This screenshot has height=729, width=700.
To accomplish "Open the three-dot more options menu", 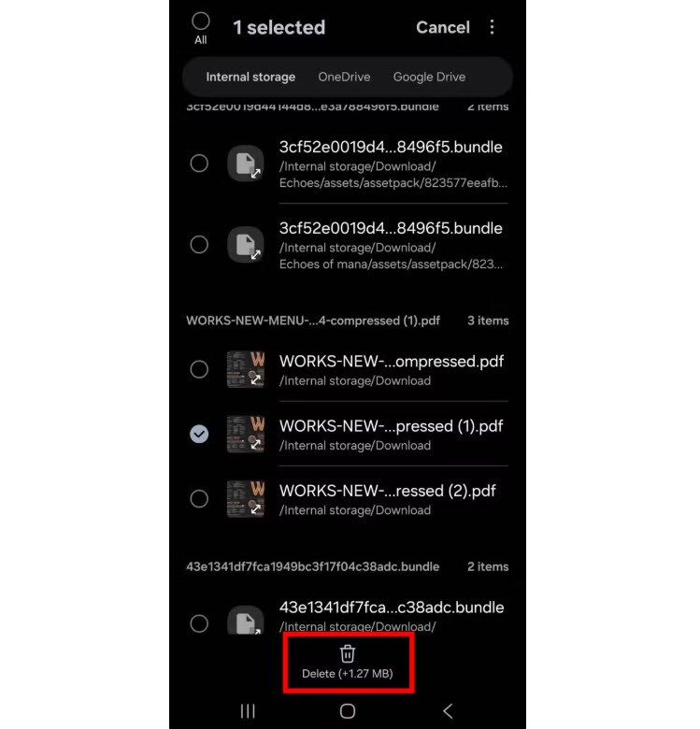I will 492,27.
